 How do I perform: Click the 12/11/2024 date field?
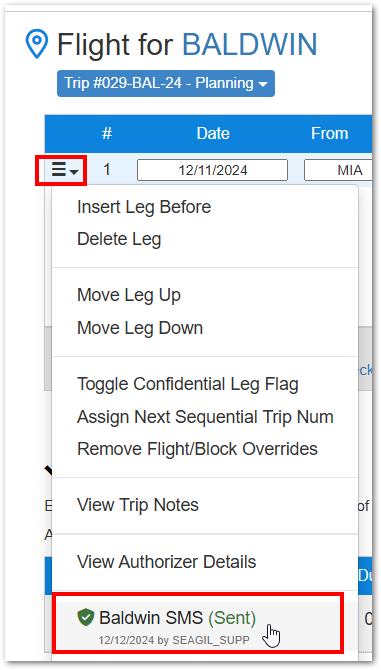click(x=212, y=170)
